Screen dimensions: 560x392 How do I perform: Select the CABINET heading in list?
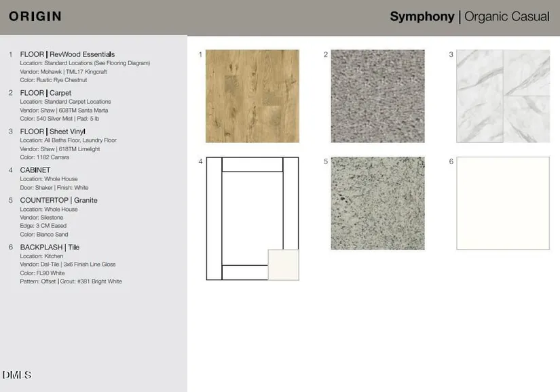(x=35, y=170)
